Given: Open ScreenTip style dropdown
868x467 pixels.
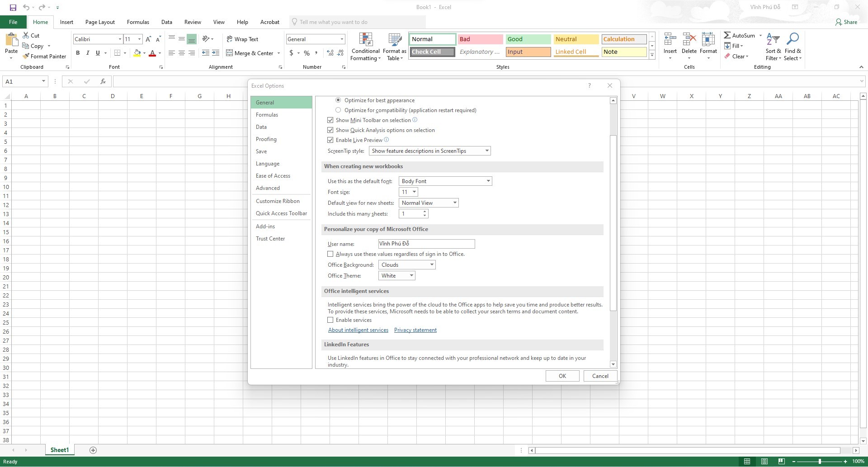Looking at the screenshot, I should (x=430, y=151).
